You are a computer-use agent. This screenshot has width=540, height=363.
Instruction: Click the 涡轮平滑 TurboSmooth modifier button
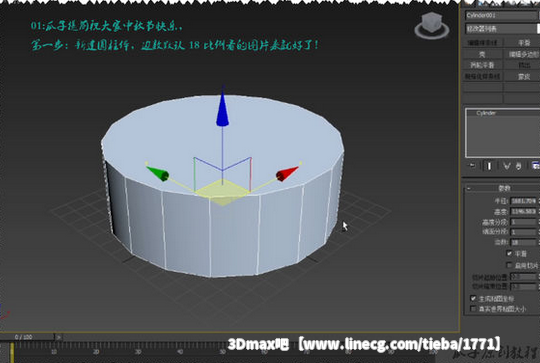coord(482,65)
